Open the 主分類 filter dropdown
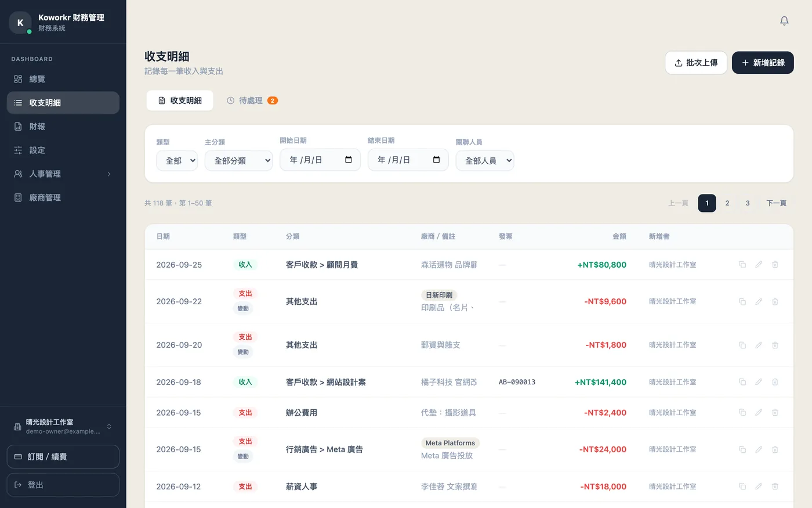Viewport: 812px width, 508px height. (x=238, y=161)
